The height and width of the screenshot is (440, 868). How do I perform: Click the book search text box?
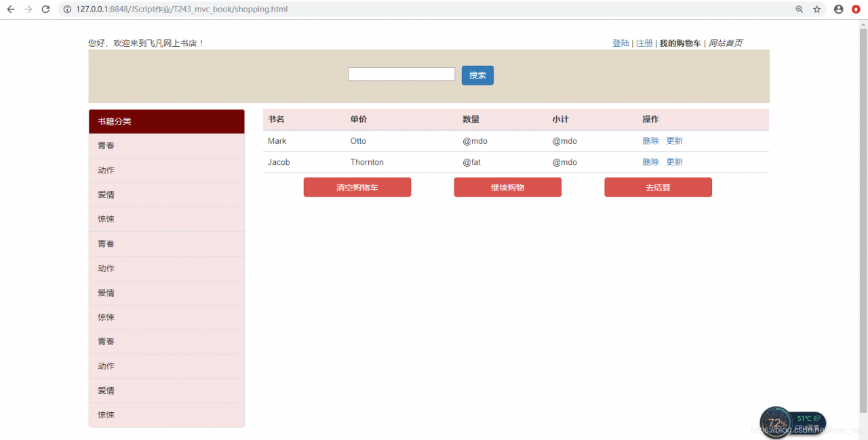click(401, 74)
